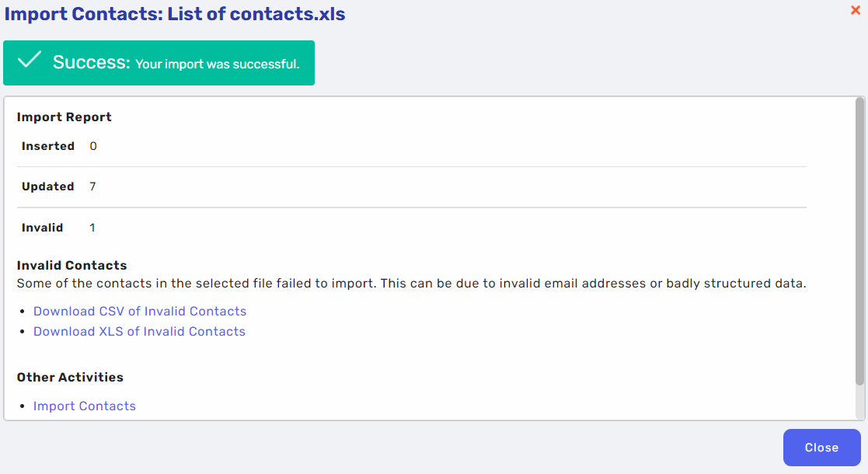This screenshot has height=474, width=868.
Task: Click the Inserted count value 0
Action: (93, 146)
